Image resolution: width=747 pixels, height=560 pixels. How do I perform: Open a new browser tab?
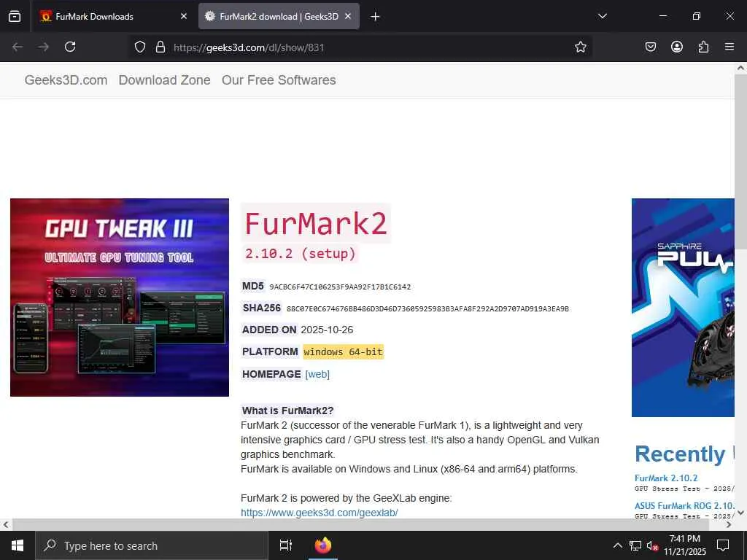[x=376, y=17]
